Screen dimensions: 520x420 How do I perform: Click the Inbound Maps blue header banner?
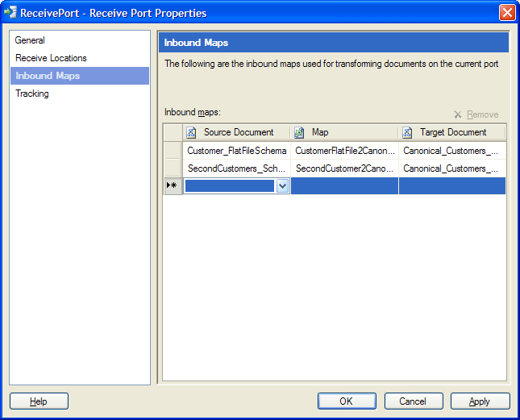click(334, 43)
